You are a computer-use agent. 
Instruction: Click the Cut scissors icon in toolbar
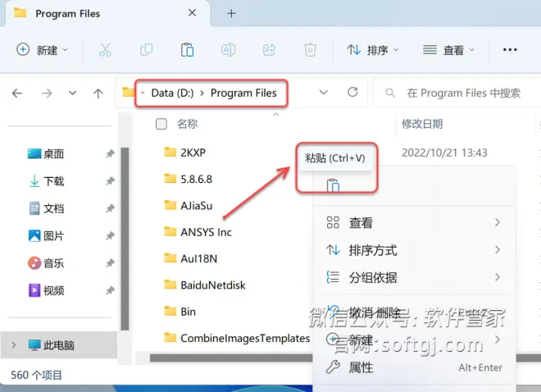pyautogui.click(x=105, y=50)
